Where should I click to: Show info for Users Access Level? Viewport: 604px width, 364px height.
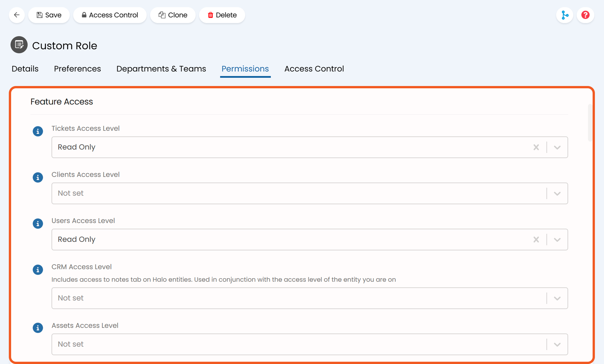click(38, 224)
